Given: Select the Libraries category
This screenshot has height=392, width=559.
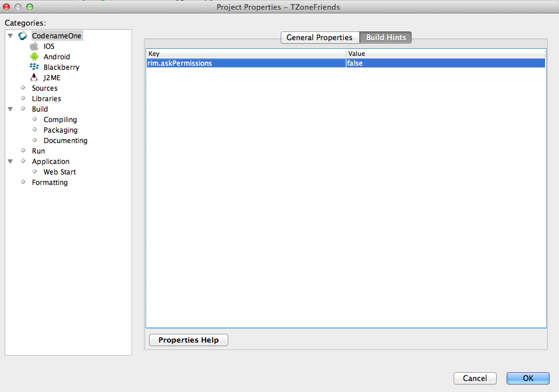Looking at the screenshot, I should point(47,98).
